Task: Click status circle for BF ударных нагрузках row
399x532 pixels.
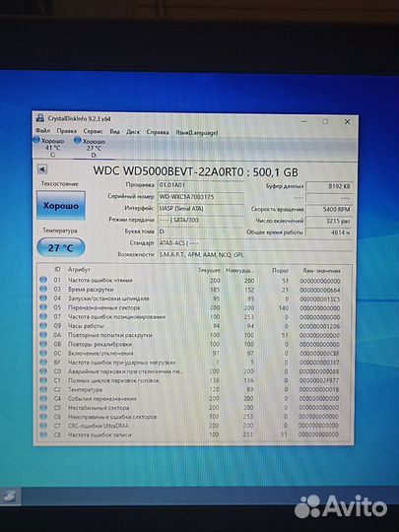Action: click(x=43, y=362)
